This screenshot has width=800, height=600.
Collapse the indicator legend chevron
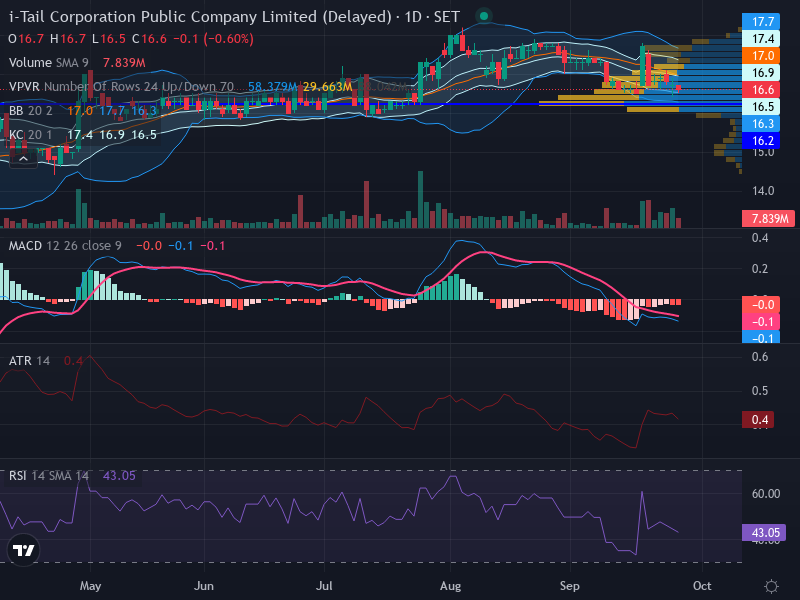23,160
